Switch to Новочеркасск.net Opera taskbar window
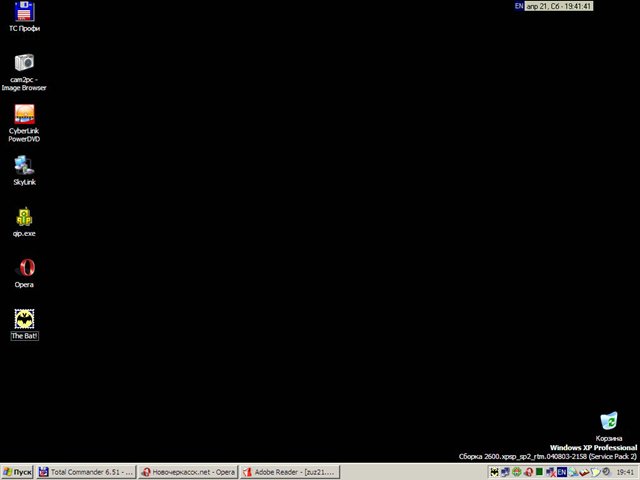Image resolution: width=640 pixels, height=480 pixels. [x=187, y=472]
